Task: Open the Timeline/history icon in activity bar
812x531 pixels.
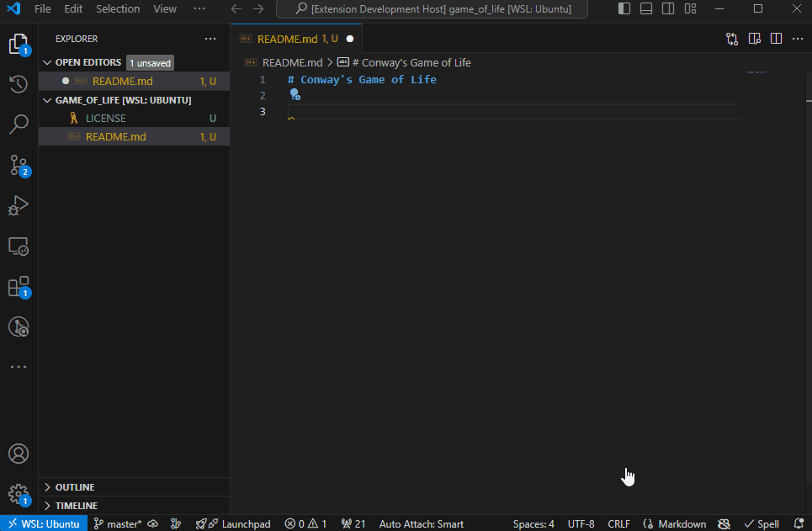Action: 19,84
